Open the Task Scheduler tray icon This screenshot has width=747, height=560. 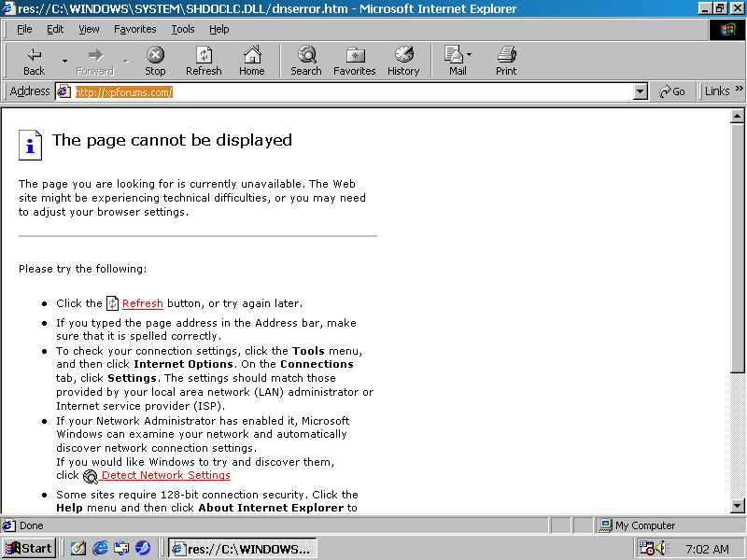646,548
